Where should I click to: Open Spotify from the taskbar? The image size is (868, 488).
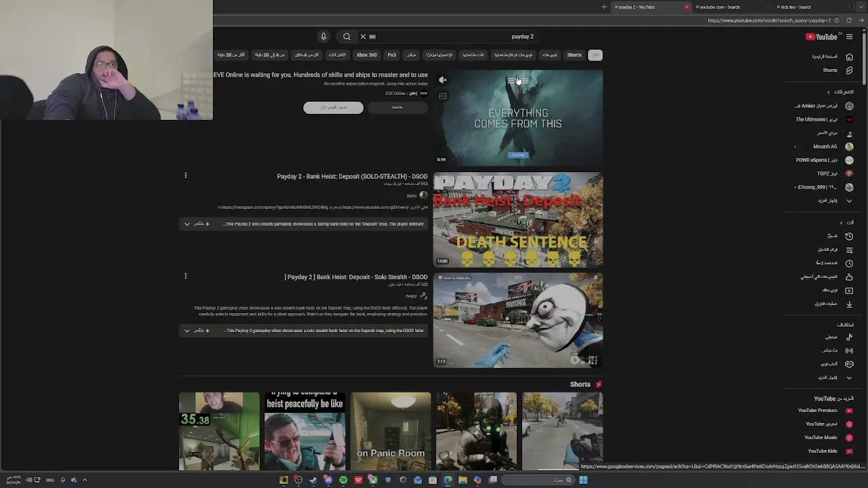coord(343,480)
